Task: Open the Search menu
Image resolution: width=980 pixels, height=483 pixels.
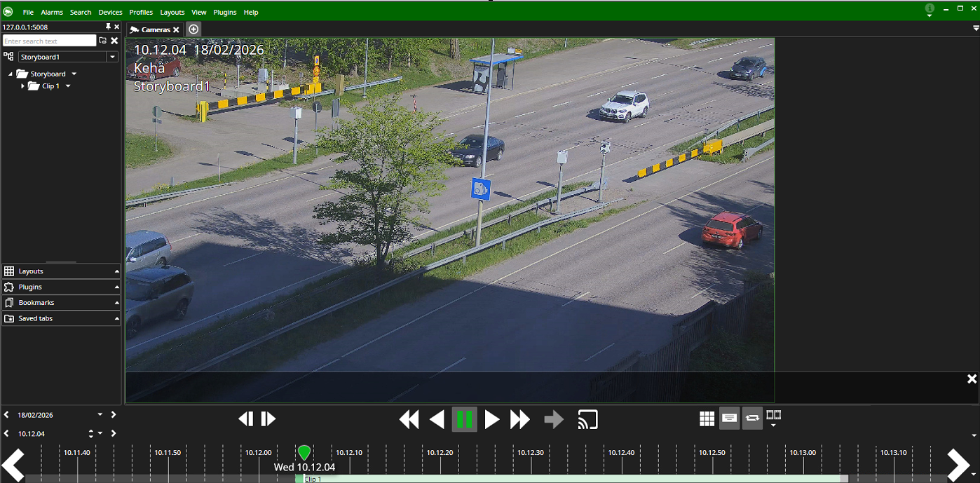Action: point(81,12)
